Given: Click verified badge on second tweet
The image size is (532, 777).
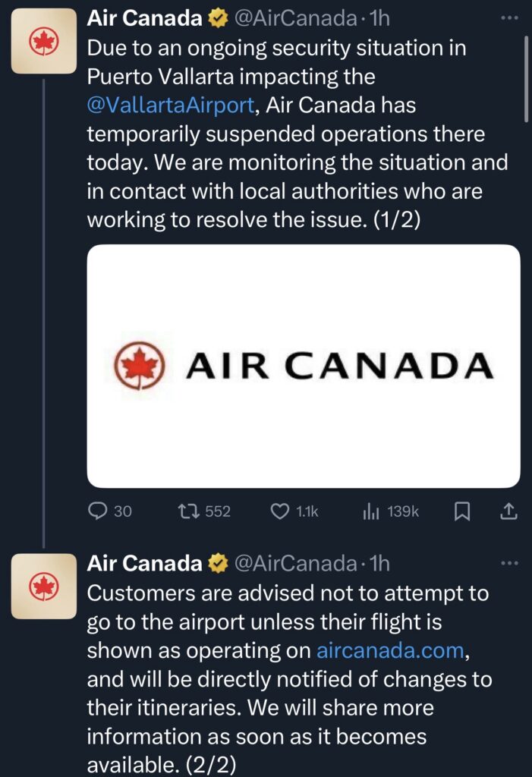Looking at the screenshot, I should [217, 564].
